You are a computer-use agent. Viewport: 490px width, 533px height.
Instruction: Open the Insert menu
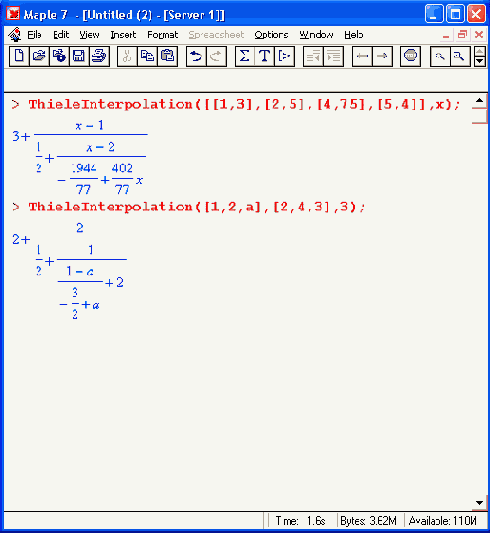[x=123, y=35]
